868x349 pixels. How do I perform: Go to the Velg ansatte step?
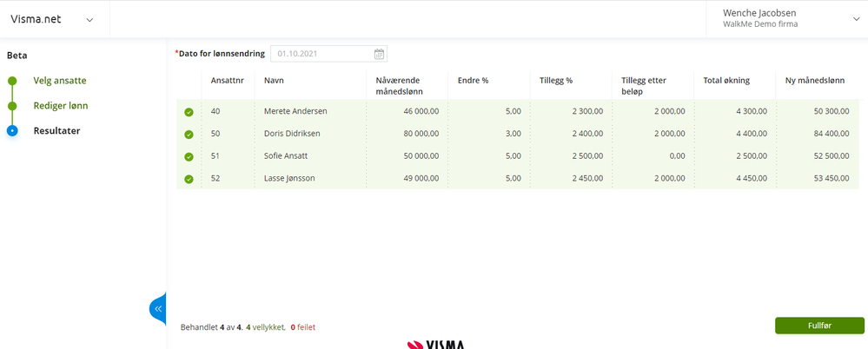pyautogui.click(x=60, y=81)
